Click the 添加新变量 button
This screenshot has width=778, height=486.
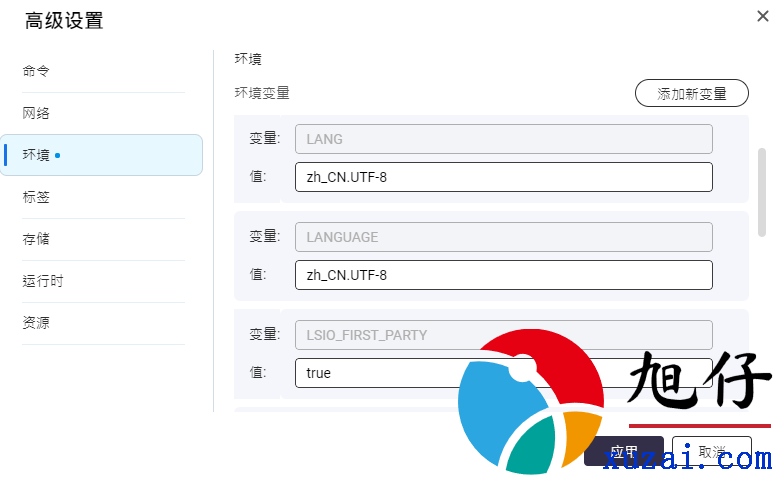point(692,93)
